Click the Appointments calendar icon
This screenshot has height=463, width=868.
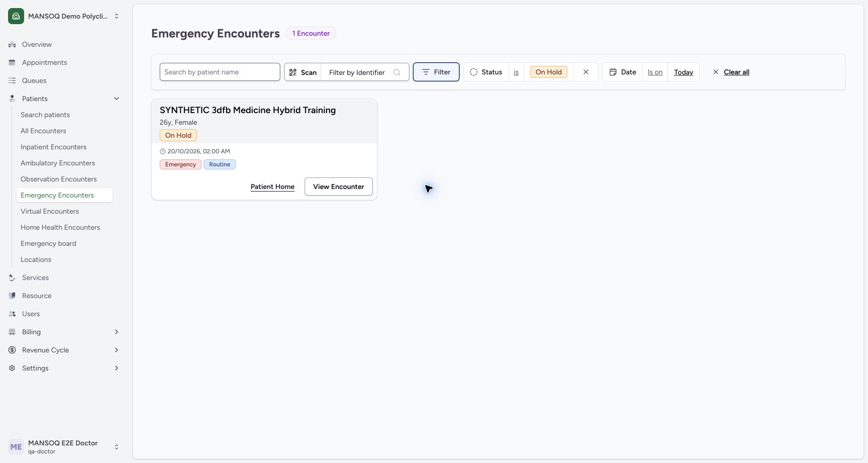coord(12,62)
